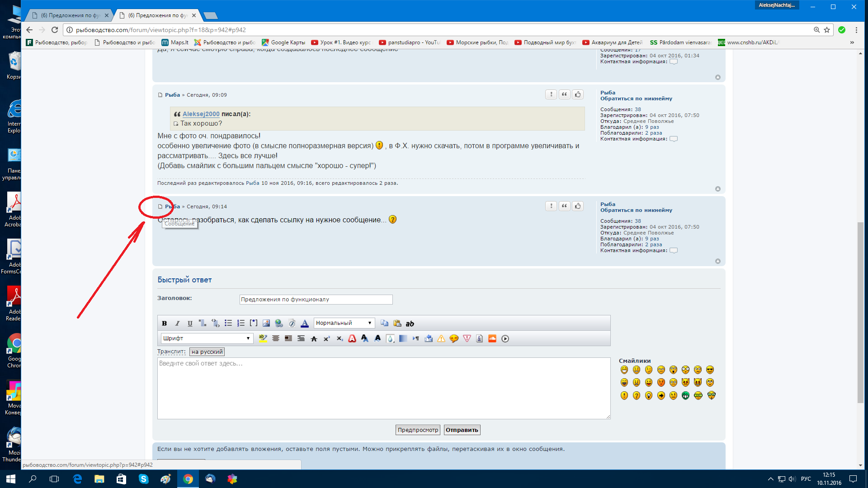Open the Chrome three-dot menu
The width and height of the screenshot is (868, 488).
tap(856, 30)
